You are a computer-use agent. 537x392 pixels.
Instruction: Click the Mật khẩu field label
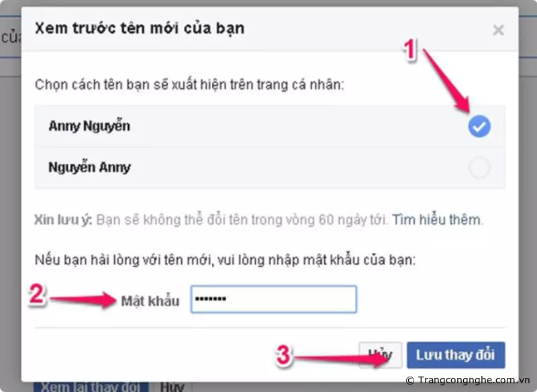[x=150, y=301]
